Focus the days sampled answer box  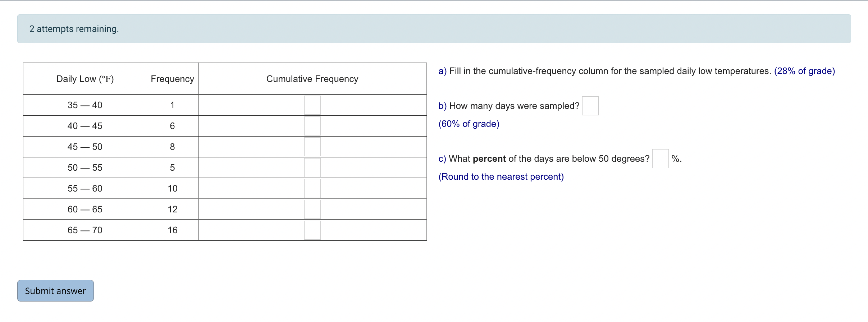[590, 106]
